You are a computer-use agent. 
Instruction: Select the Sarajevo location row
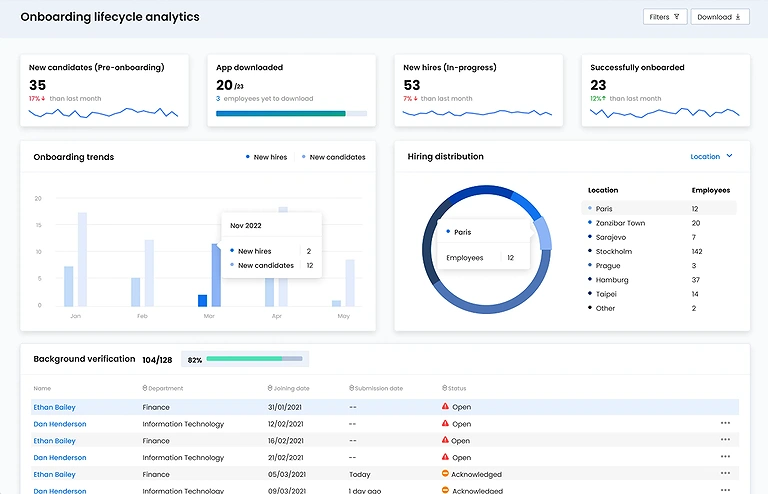click(x=659, y=237)
